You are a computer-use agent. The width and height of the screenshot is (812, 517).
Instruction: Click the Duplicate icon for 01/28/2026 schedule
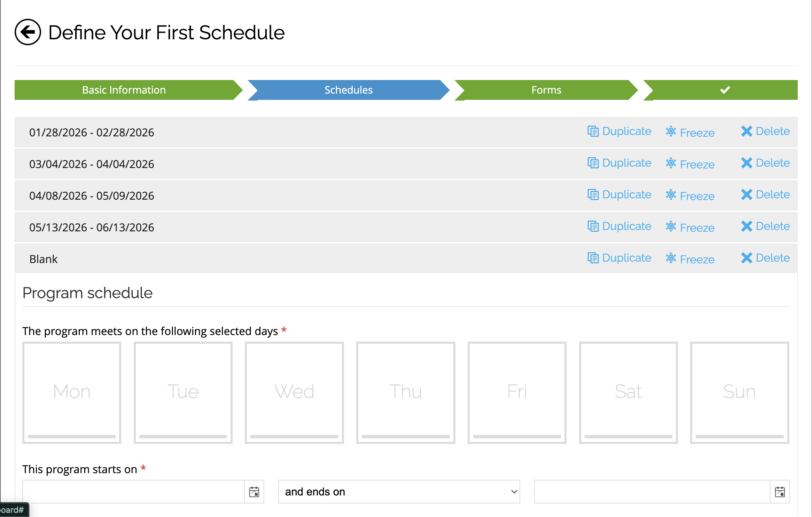pyautogui.click(x=593, y=132)
